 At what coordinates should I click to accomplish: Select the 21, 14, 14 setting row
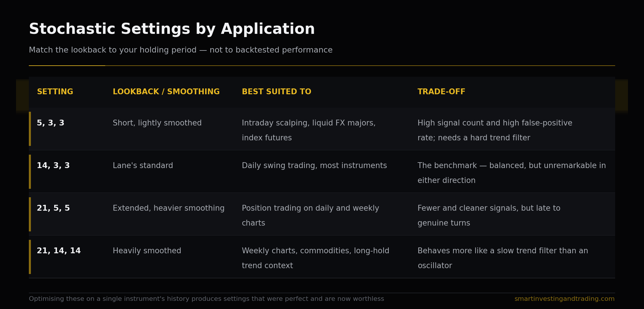[322, 257]
